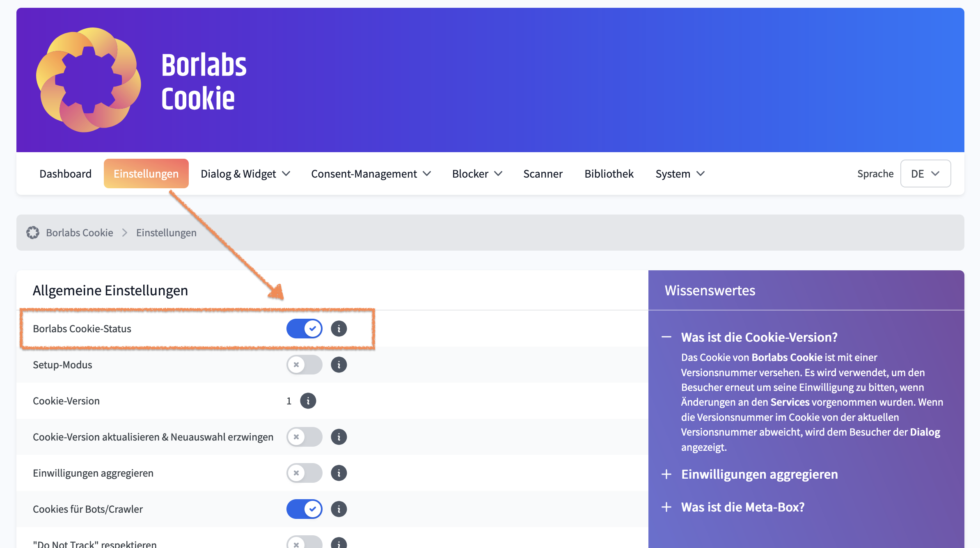980x548 pixels.
Task: Click the Borlabs Cookie header title
Action: (204, 81)
